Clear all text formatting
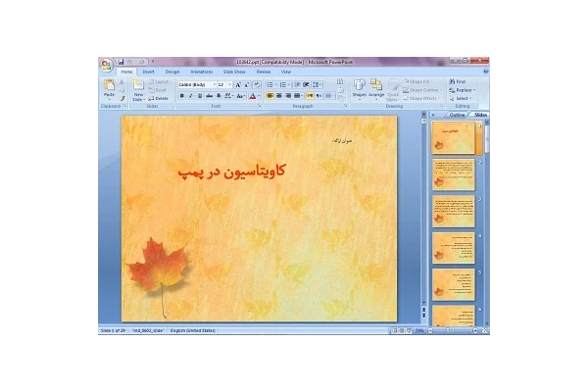The width and height of the screenshot is (588, 392). [x=257, y=85]
